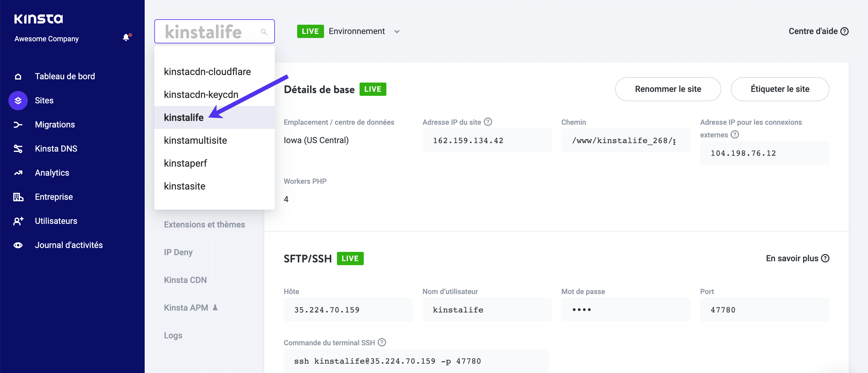Viewport: 868px width, 373px height.
Task: Navigate to the Logs section
Action: tap(173, 335)
